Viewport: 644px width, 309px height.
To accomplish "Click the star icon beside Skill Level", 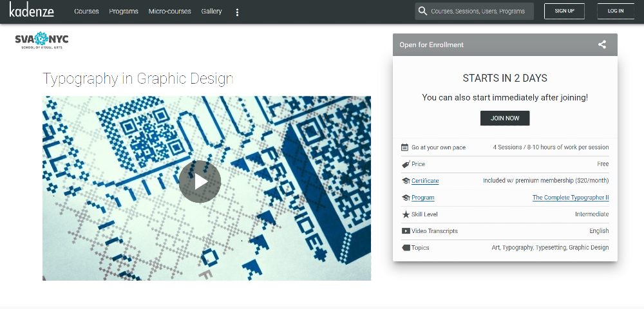I will 405,214.
